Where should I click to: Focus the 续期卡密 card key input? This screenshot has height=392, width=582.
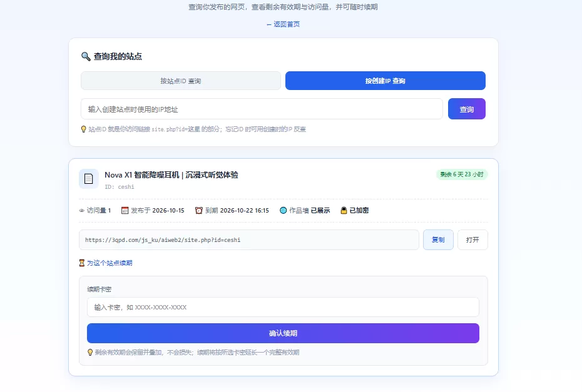click(283, 307)
